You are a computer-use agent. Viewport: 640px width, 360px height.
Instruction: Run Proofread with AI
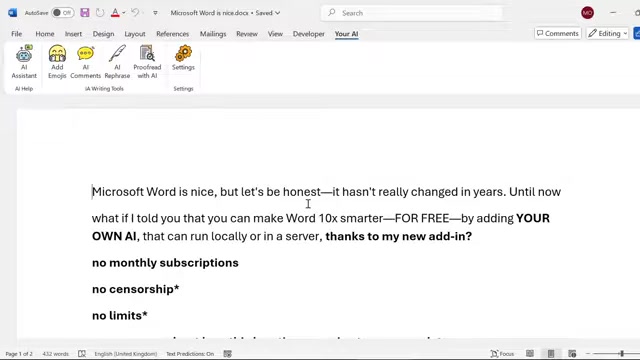[147, 62]
